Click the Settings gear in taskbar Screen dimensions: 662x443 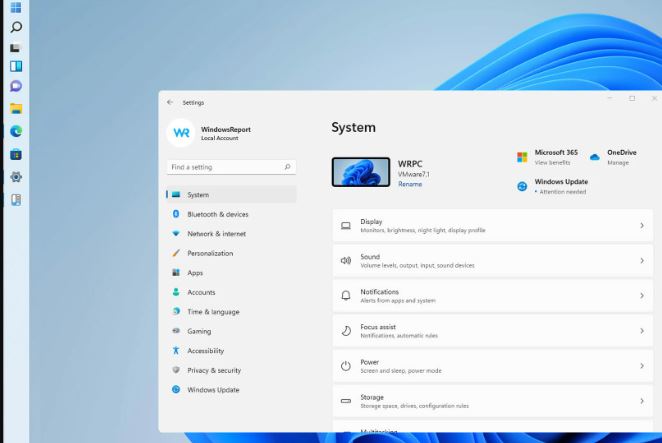pyautogui.click(x=16, y=177)
